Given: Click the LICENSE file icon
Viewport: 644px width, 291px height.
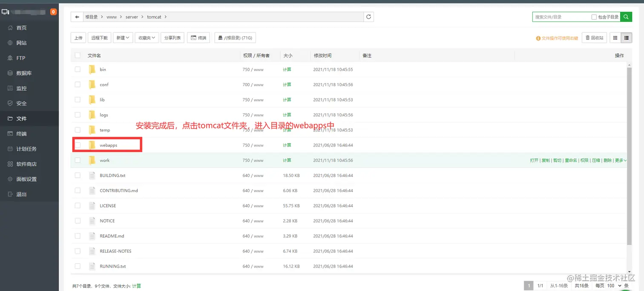Looking at the screenshot, I should 92,206.
